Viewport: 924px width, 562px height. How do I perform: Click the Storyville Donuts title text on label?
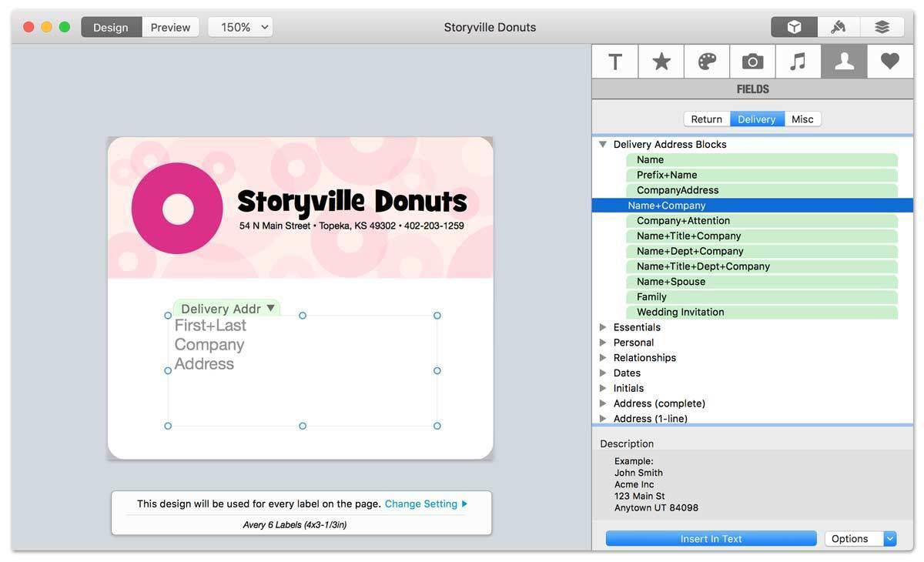tap(352, 201)
